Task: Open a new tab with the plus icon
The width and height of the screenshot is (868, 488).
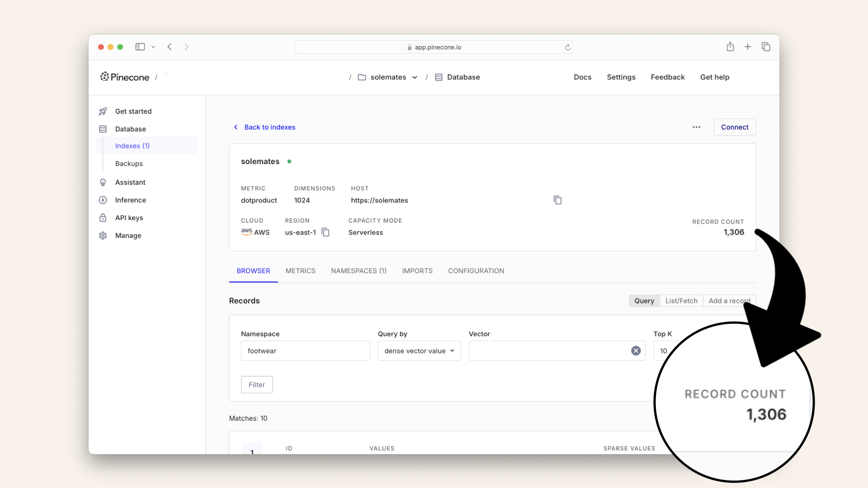Action: point(748,47)
